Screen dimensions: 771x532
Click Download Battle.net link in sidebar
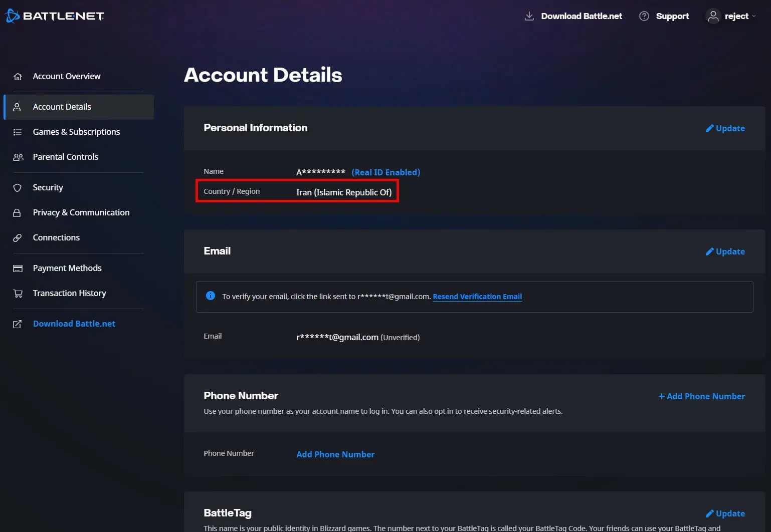(x=74, y=324)
